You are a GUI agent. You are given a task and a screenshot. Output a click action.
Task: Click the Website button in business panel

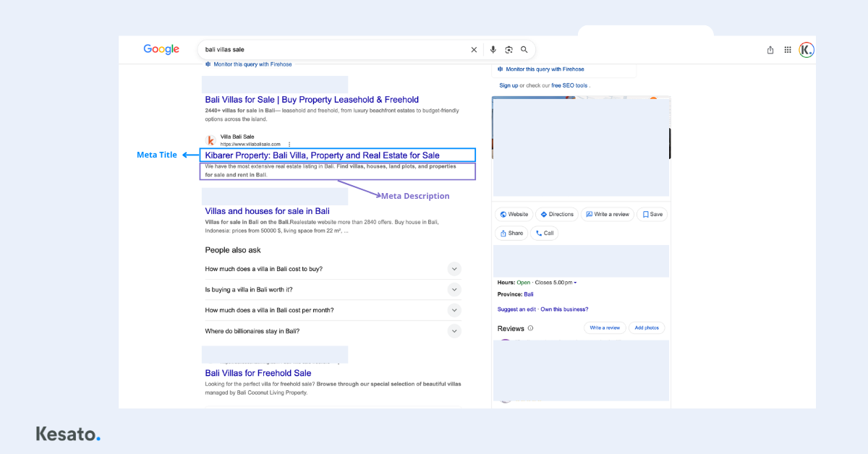[x=514, y=215]
